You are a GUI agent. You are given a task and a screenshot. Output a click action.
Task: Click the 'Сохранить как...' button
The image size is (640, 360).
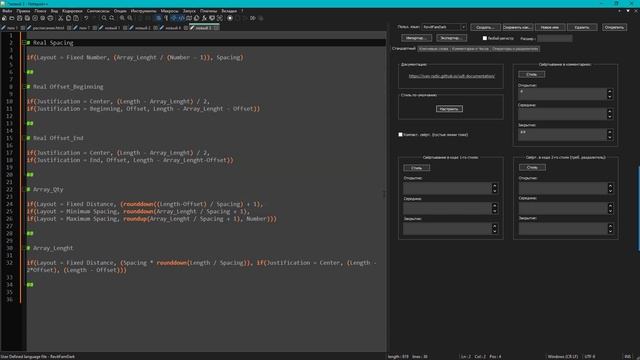pos(517,27)
